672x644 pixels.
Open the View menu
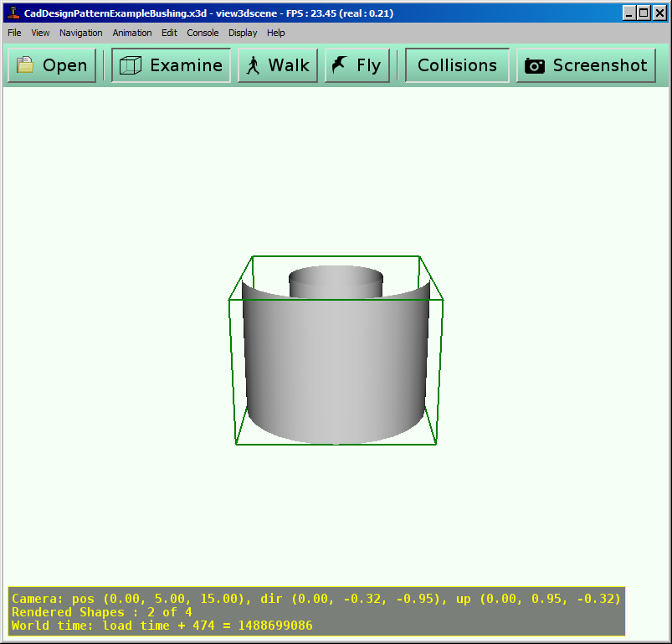tap(40, 33)
